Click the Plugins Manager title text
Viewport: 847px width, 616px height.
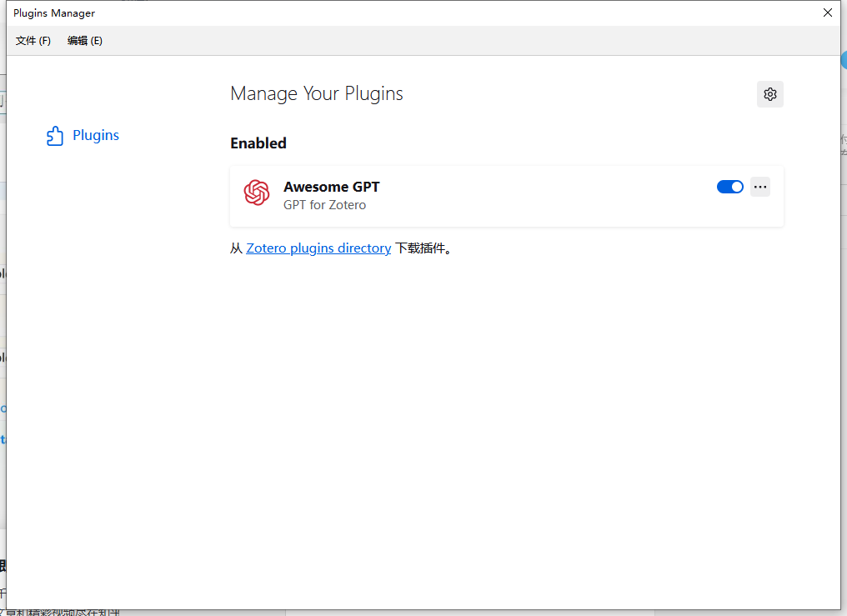(54, 13)
